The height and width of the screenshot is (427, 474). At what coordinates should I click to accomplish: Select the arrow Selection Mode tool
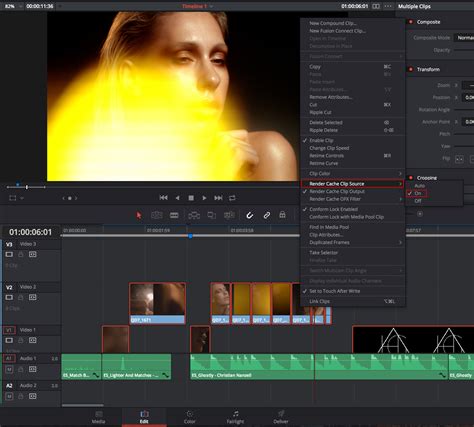click(139, 215)
